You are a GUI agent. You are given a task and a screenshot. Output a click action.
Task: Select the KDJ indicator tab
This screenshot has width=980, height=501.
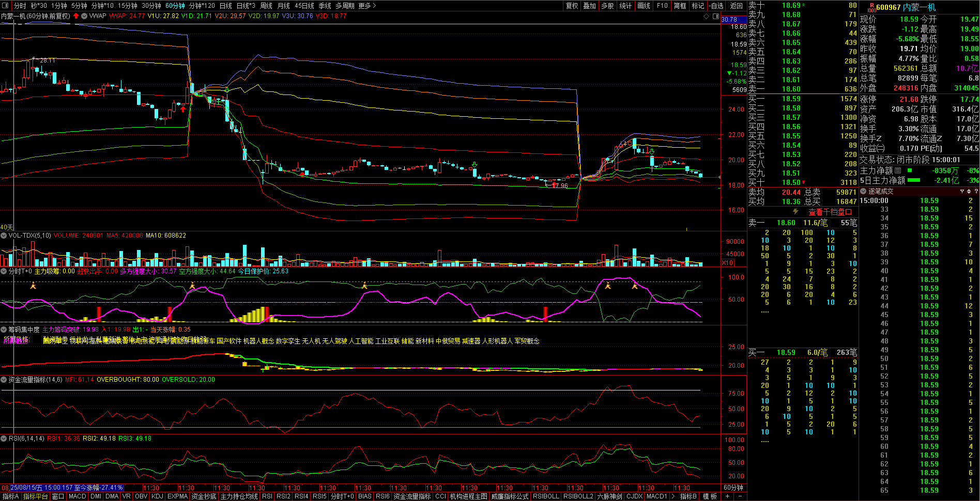coord(157,496)
